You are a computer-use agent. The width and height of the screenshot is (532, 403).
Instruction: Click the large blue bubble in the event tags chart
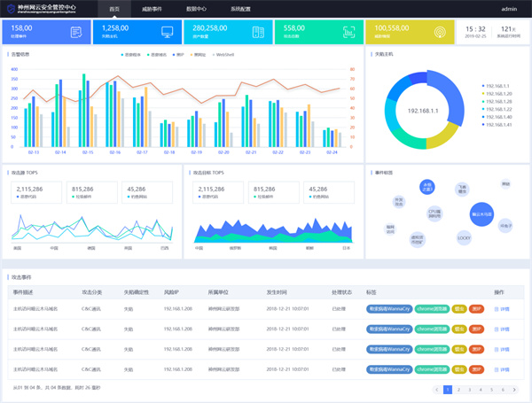pyautogui.click(x=481, y=214)
